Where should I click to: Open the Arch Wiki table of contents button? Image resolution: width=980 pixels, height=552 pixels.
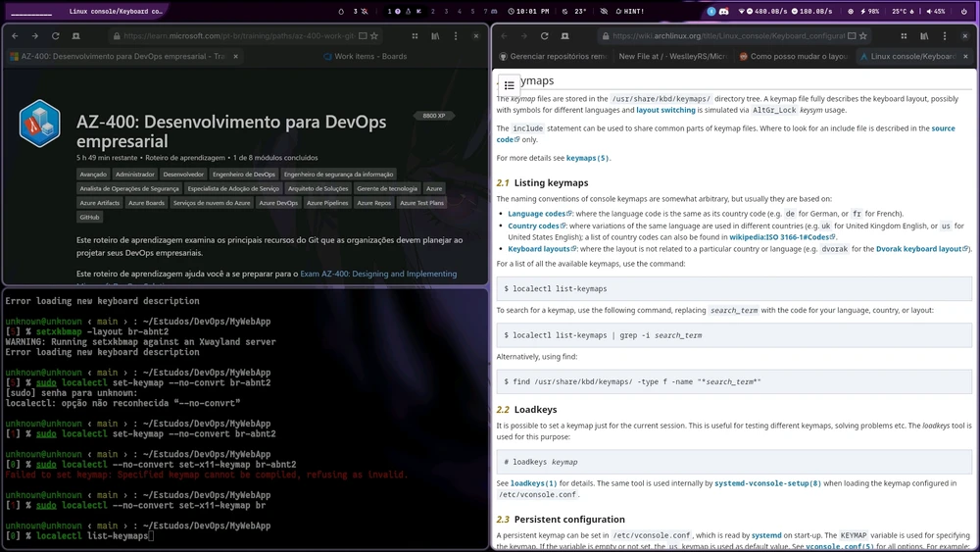click(510, 85)
